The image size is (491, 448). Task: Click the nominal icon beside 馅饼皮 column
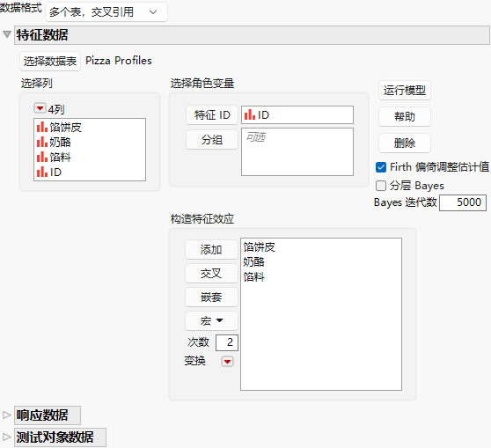tap(42, 128)
